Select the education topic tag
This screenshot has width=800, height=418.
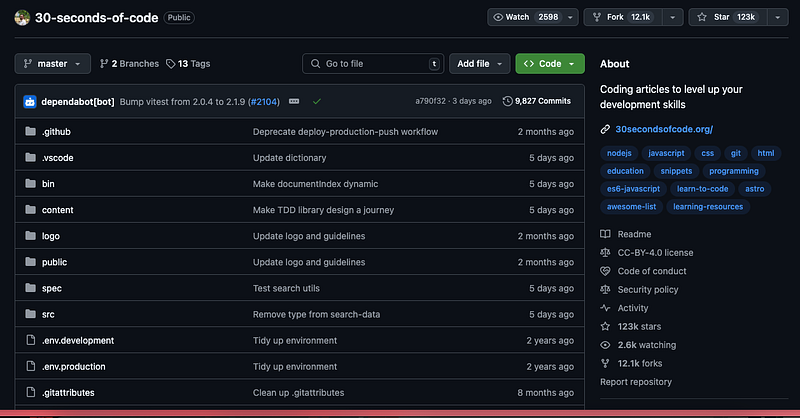625,171
